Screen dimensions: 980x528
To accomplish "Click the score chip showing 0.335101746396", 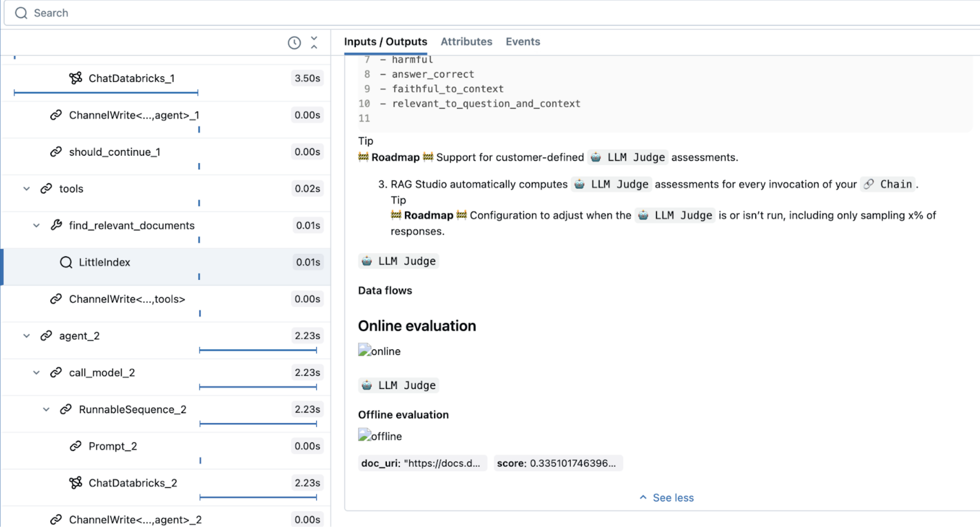I will tap(558, 463).
